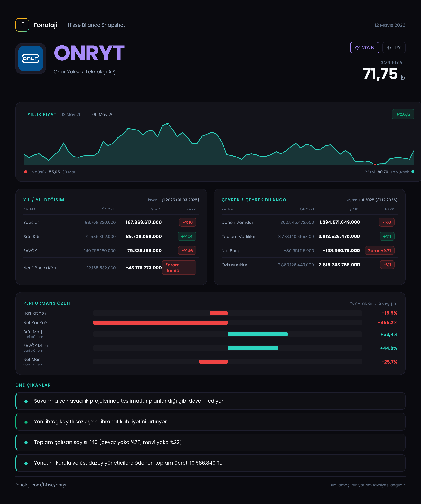Open the fonoloji.com/hisse/onryt link
The image size is (421, 504).
[41, 485]
